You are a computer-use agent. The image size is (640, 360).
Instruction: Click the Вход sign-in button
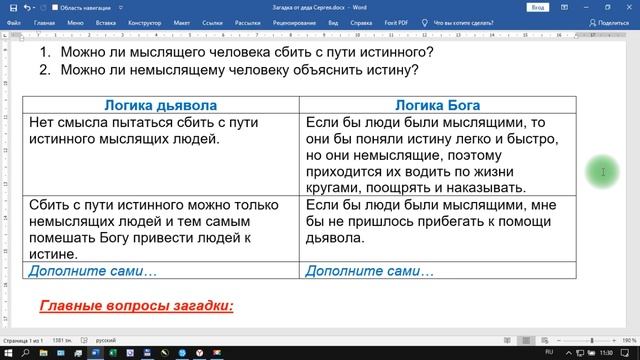tap(538, 8)
